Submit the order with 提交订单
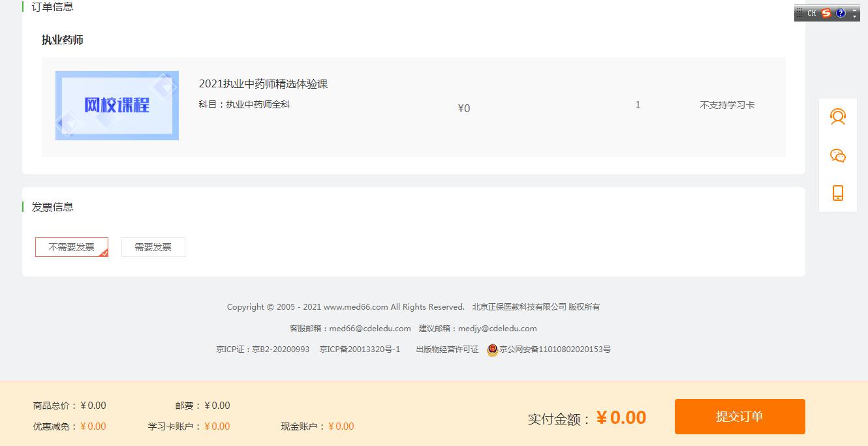 coord(739,417)
